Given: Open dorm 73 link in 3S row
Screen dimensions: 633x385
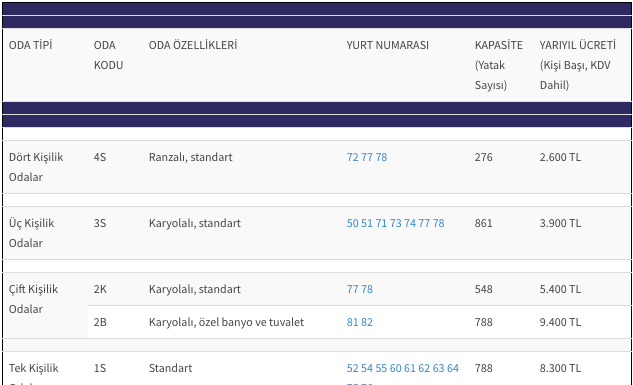Looking at the screenshot, I should tap(396, 223).
